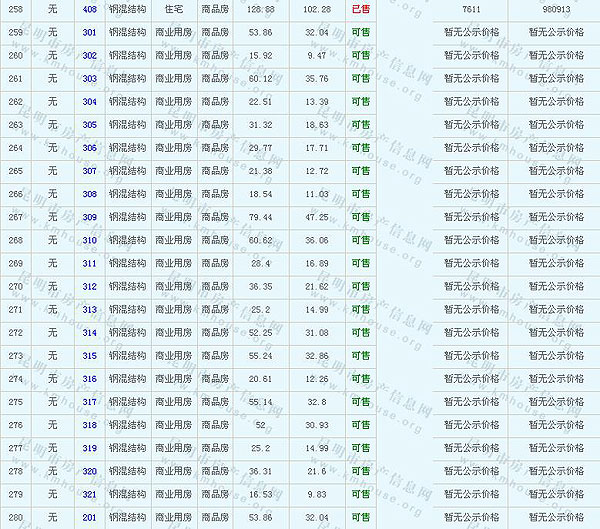Open the room 303 details link
Screen dimensions: 600x529
point(90,79)
